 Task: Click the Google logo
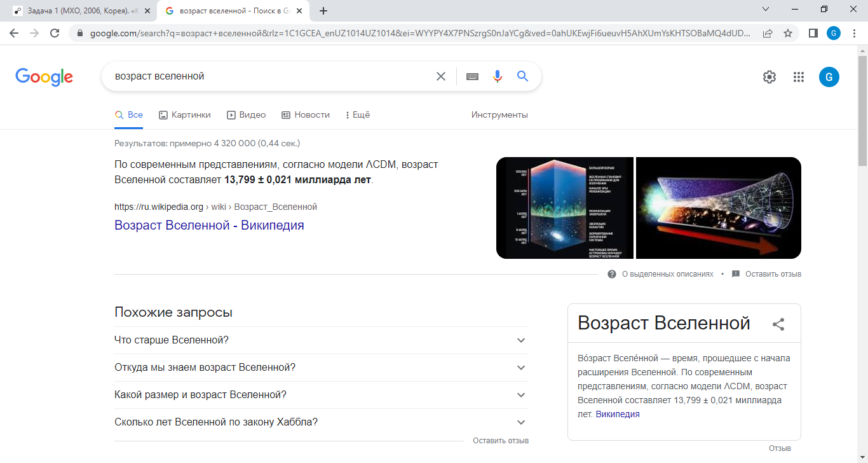pos(44,77)
